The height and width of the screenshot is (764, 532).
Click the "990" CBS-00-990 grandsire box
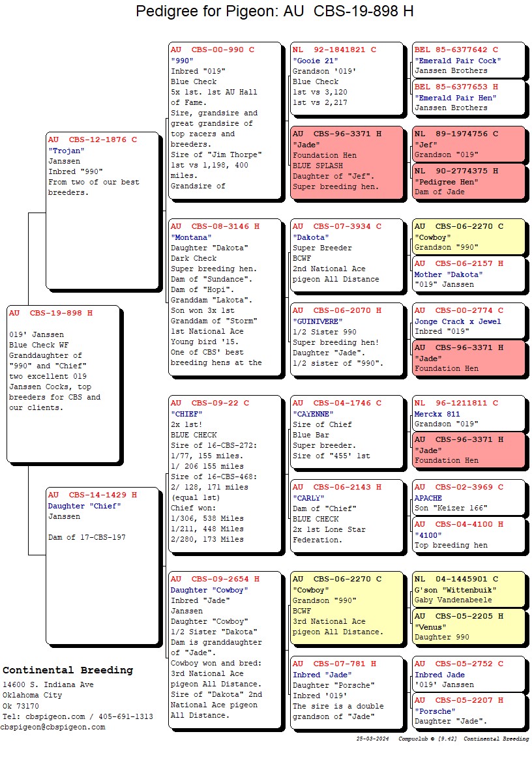pos(226,121)
